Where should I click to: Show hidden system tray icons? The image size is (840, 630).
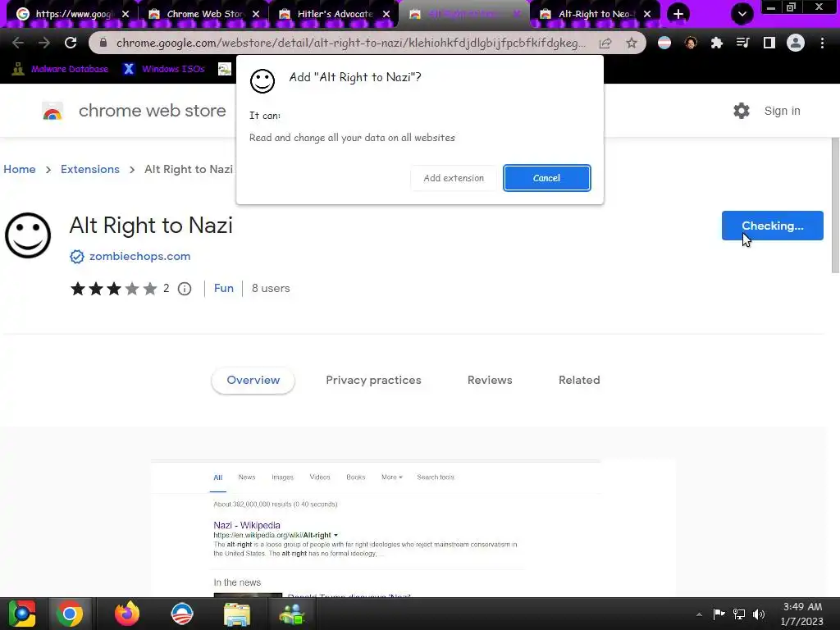pos(699,614)
